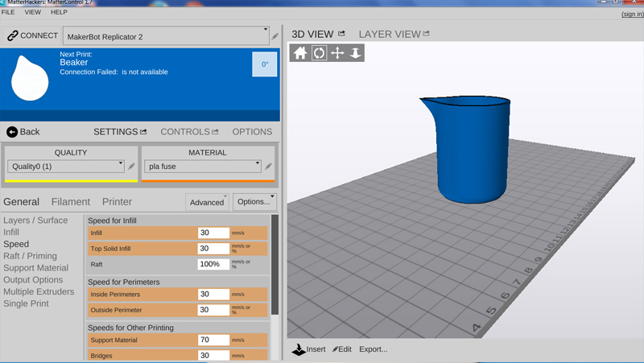Edit the Quality0 preset with the pencil icon

(131, 167)
